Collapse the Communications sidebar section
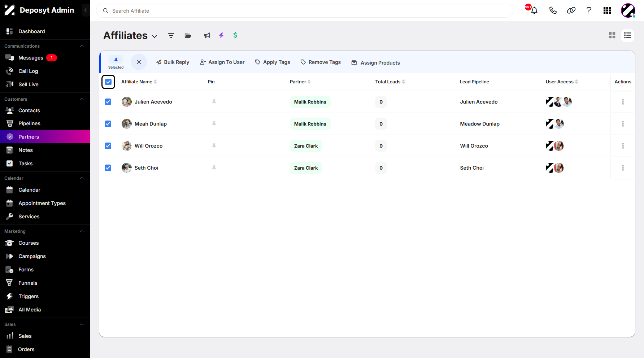Image resolution: width=644 pixels, height=358 pixels. [82, 46]
